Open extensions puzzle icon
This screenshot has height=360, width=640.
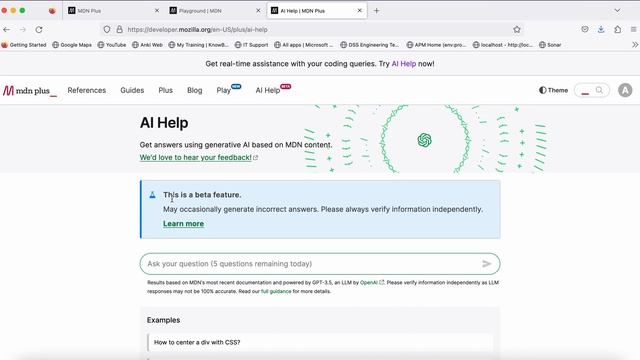[618, 29]
